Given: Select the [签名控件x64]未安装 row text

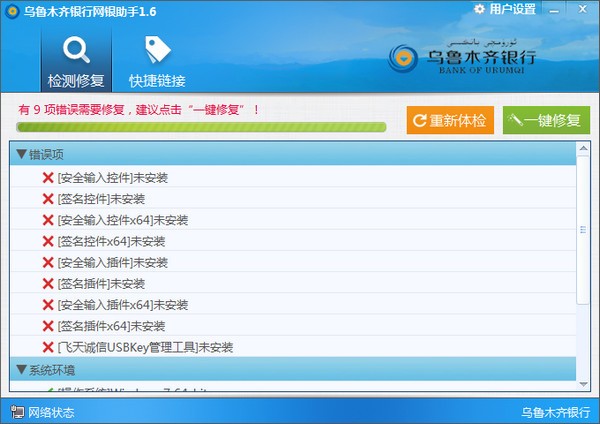Looking at the screenshot, I should [111, 241].
